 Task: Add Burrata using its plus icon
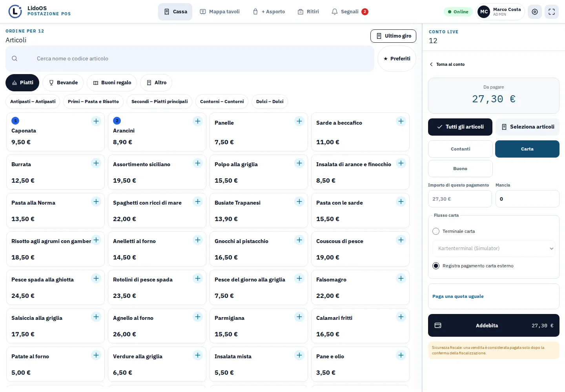click(96, 163)
